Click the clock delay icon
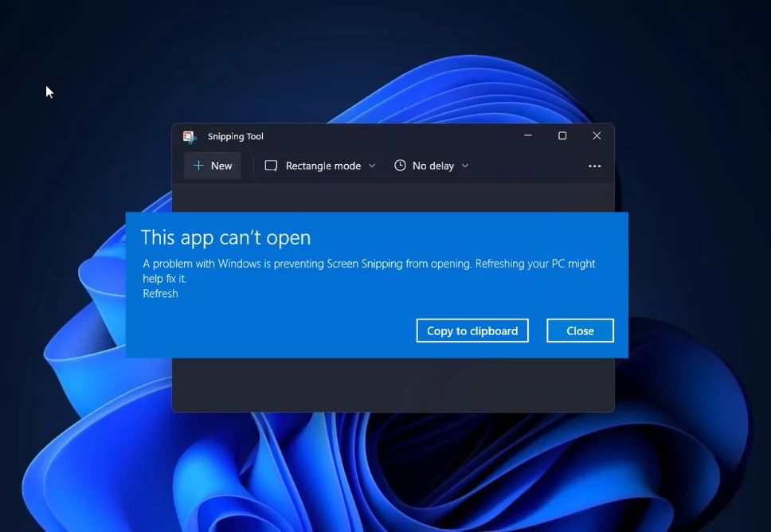771x532 pixels. click(x=401, y=166)
